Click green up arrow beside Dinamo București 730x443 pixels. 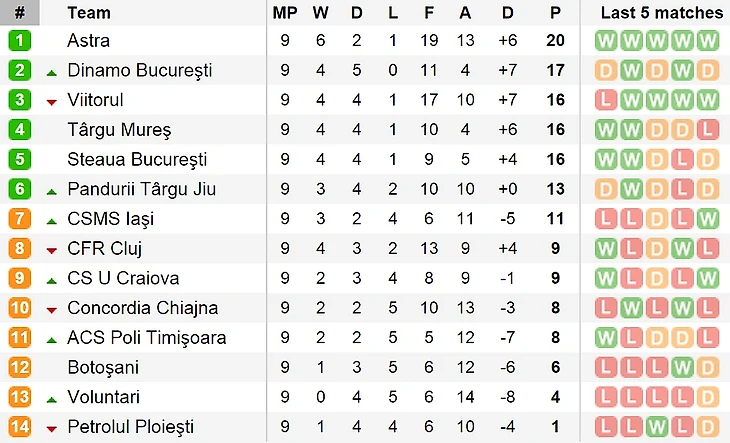click(52, 73)
